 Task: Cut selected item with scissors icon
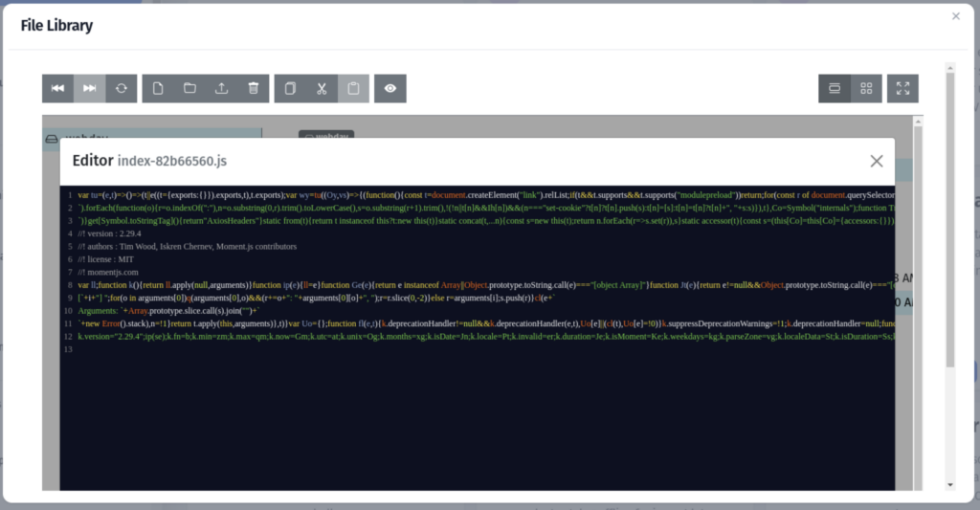[x=322, y=88]
